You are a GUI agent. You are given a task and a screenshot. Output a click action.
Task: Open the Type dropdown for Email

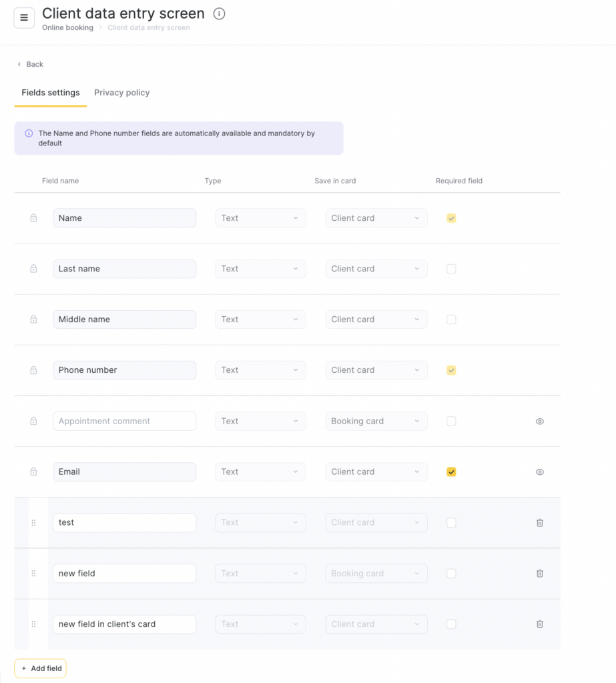tap(260, 472)
